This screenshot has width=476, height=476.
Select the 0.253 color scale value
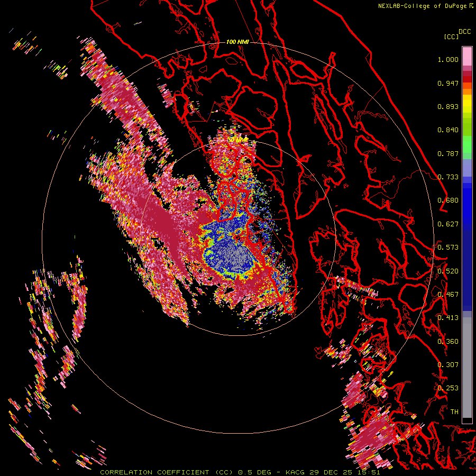coord(448,388)
